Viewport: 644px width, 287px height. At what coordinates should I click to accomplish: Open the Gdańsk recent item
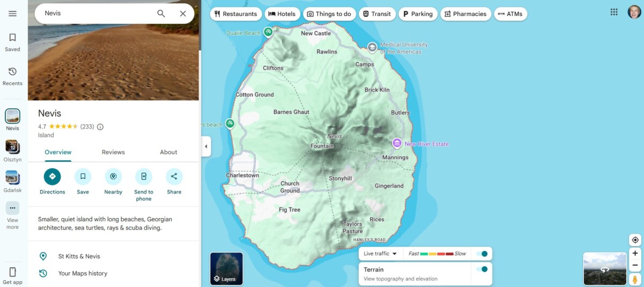click(12, 177)
